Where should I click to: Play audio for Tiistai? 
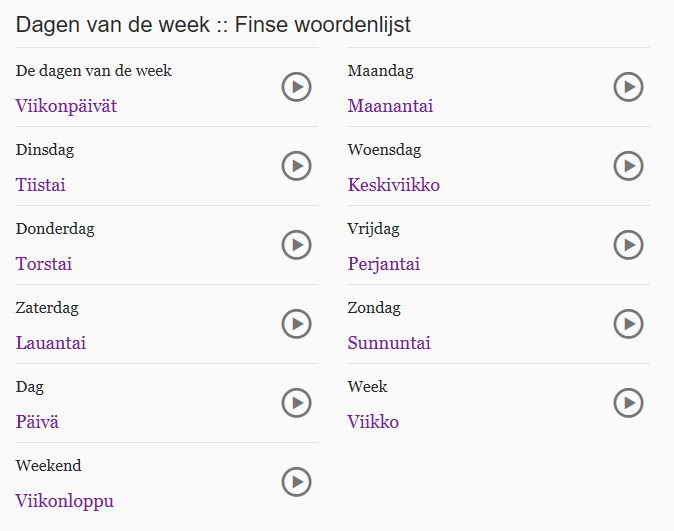tap(297, 166)
